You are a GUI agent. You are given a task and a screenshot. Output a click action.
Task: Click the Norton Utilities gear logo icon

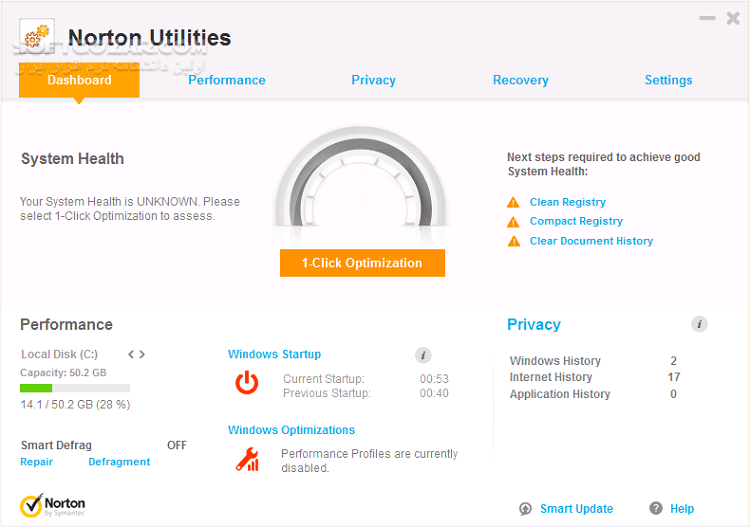[x=37, y=36]
